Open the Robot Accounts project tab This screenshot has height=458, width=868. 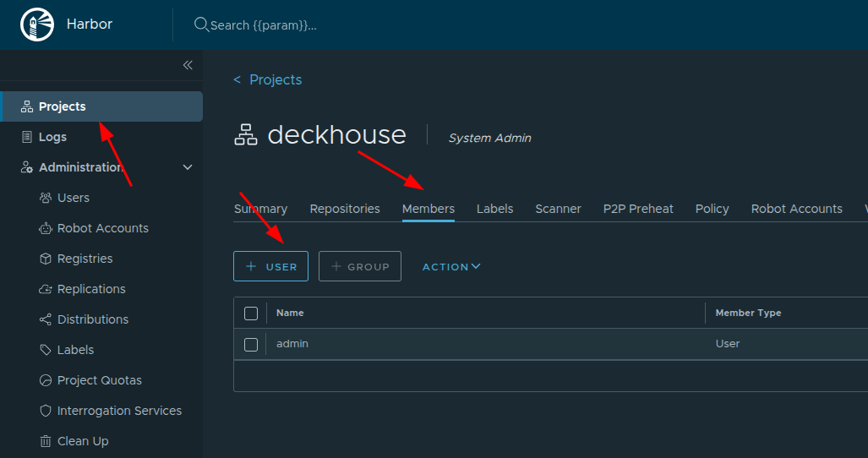(797, 209)
